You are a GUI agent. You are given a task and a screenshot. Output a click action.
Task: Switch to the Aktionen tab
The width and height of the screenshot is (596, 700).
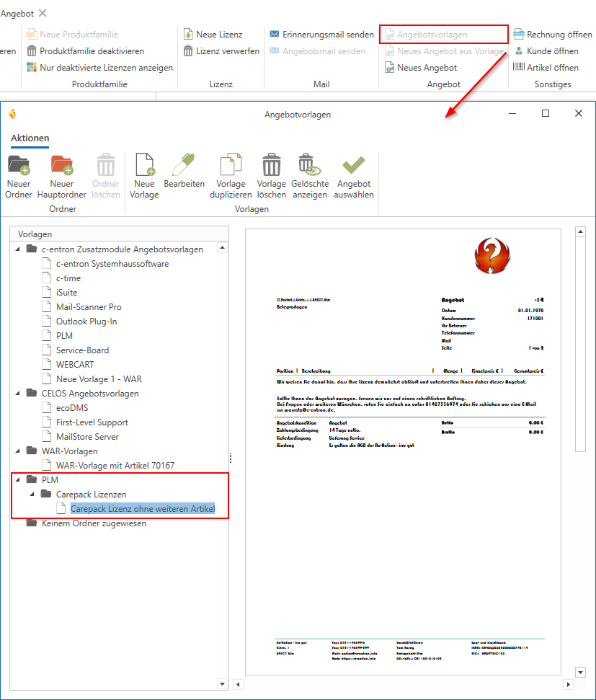click(30, 138)
